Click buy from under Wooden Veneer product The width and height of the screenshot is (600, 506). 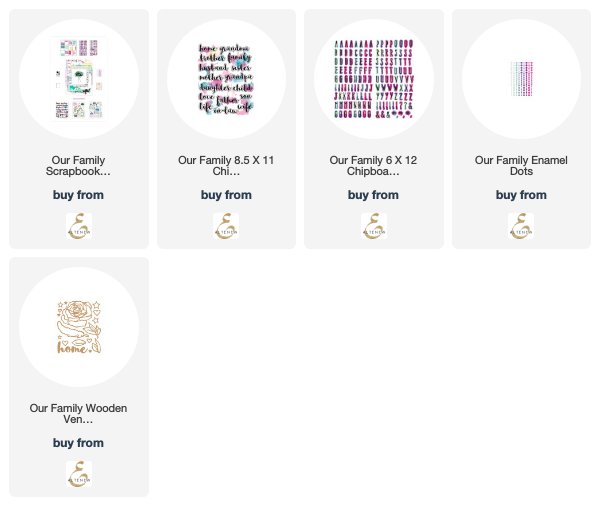tap(78, 443)
